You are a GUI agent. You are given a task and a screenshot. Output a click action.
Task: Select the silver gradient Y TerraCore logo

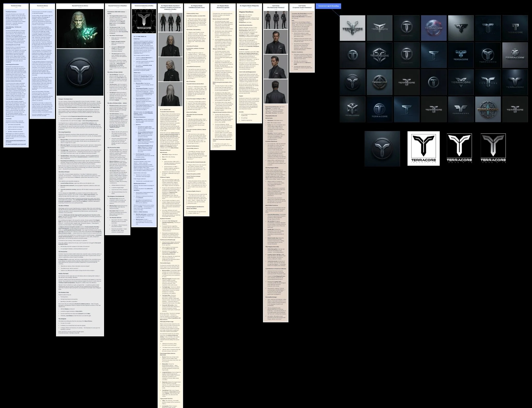[493, 148]
